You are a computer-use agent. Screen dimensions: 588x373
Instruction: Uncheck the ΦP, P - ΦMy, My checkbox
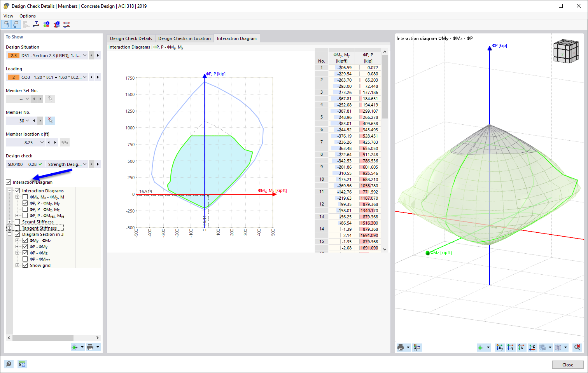pyautogui.click(x=25, y=203)
